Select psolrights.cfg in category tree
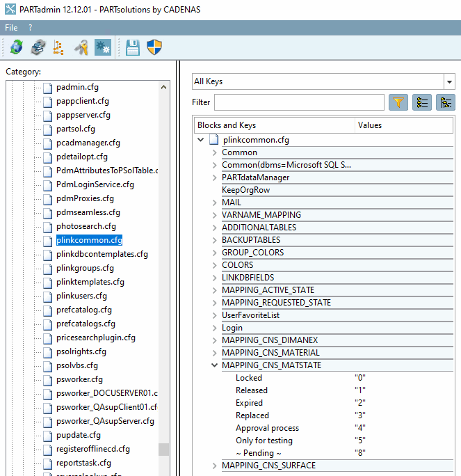This screenshot has width=461, height=476. pyautogui.click(x=81, y=351)
